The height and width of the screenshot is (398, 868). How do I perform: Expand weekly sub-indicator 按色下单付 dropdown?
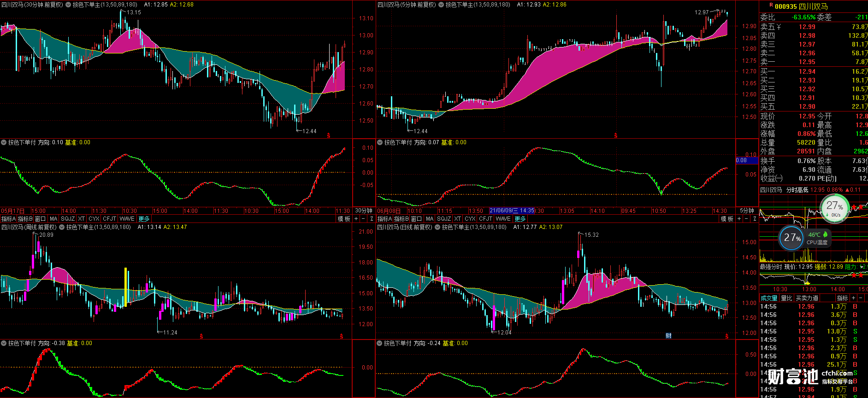(4, 343)
